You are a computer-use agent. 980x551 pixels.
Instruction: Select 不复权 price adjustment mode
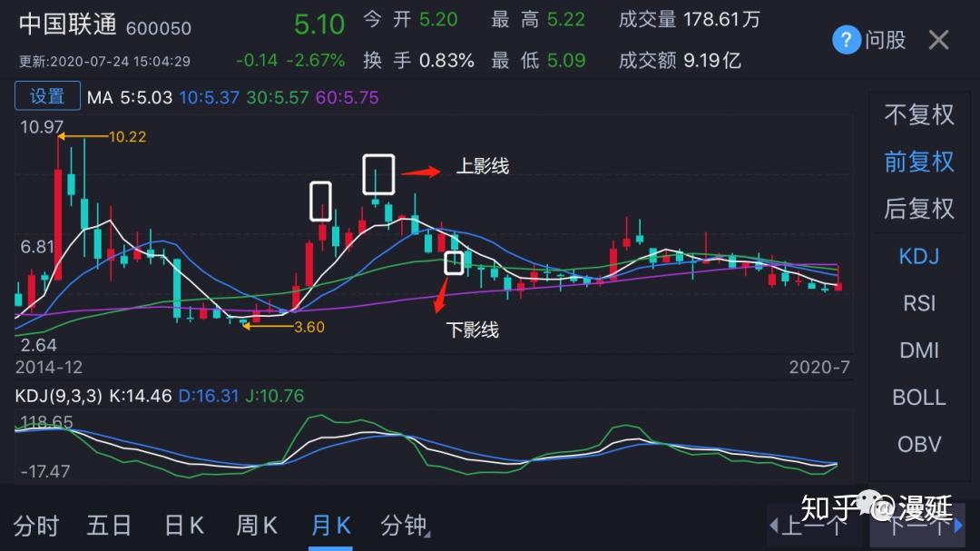click(x=918, y=114)
